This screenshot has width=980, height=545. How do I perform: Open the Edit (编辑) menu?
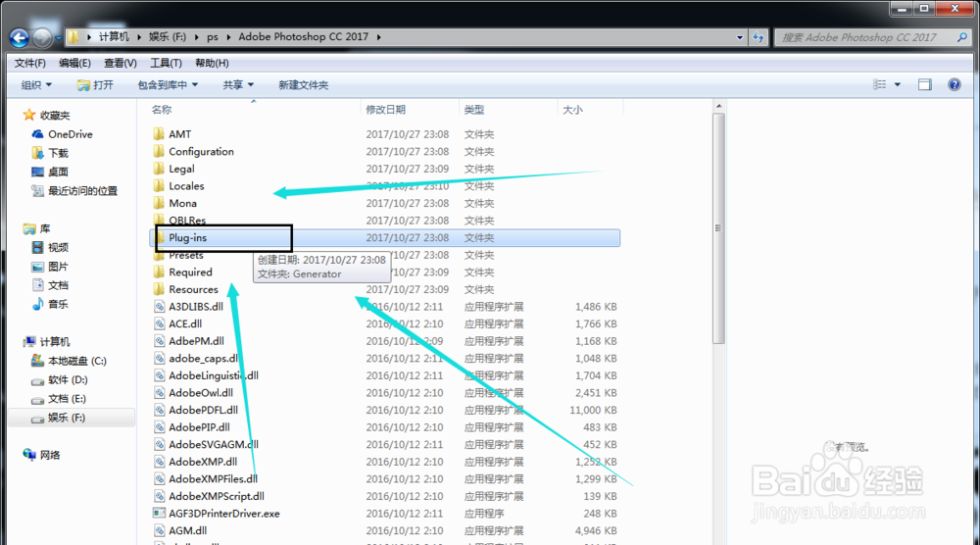74,63
